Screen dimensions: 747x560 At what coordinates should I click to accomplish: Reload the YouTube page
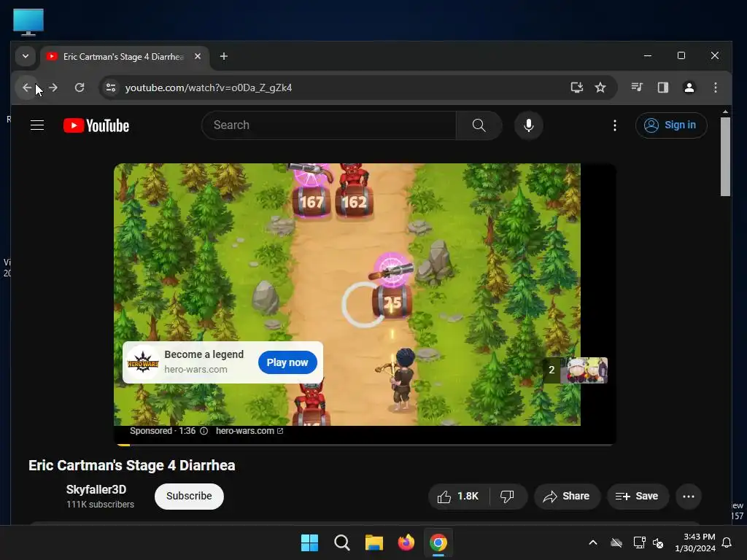[80, 87]
